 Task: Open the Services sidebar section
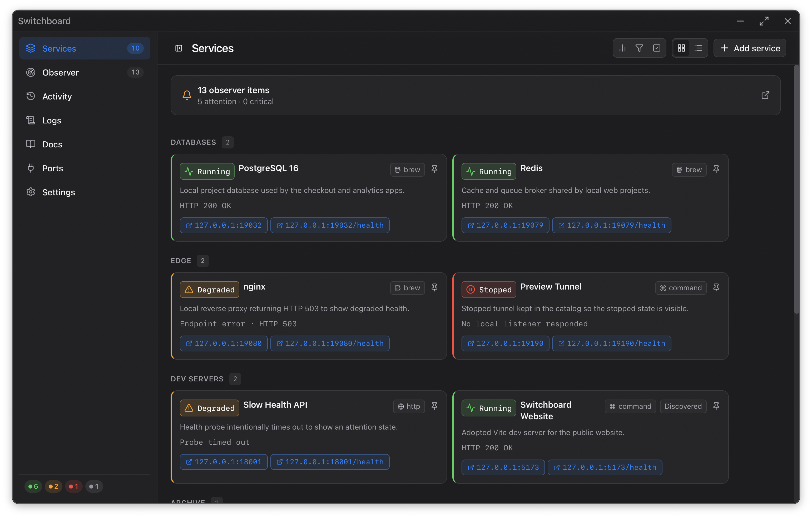pos(85,48)
